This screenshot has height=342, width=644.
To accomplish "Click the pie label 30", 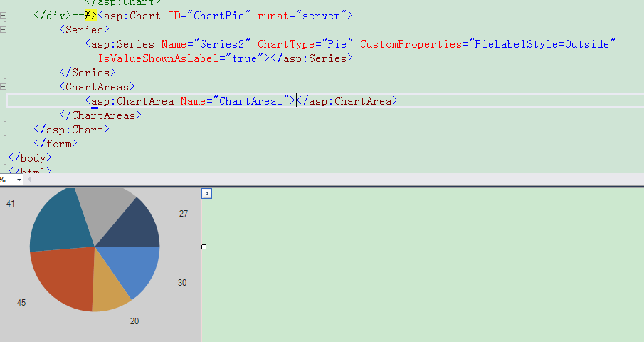I will (182, 282).
